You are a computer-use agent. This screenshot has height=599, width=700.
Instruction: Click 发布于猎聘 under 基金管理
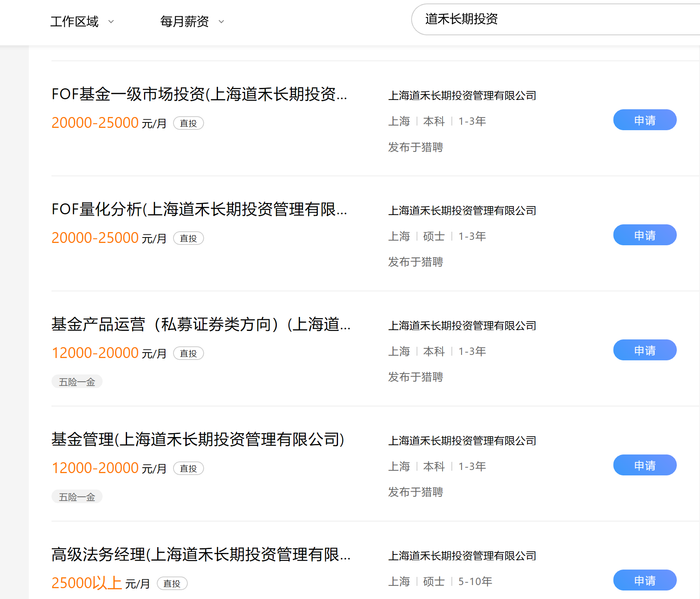(415, 492)
